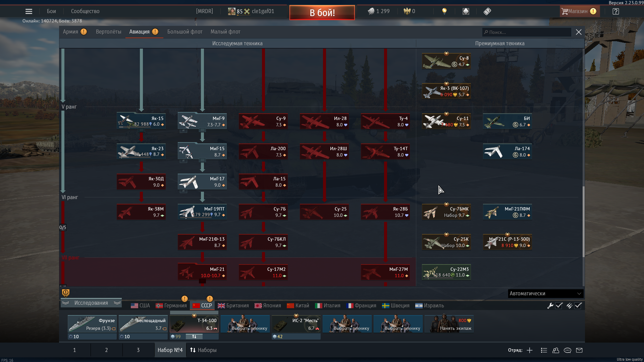
Task: Expand the Исследования panel left chevron
Action: click(66, 303)
